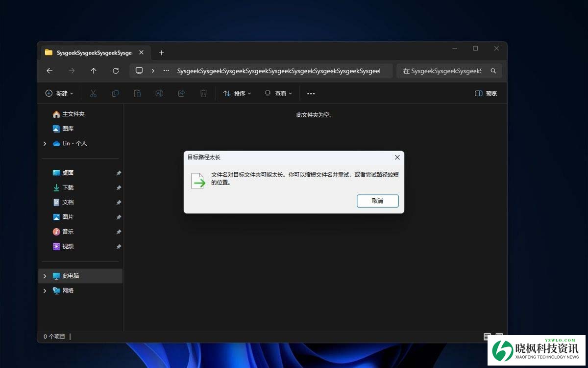Open the 新建 dropdown menu

point(59,93)
